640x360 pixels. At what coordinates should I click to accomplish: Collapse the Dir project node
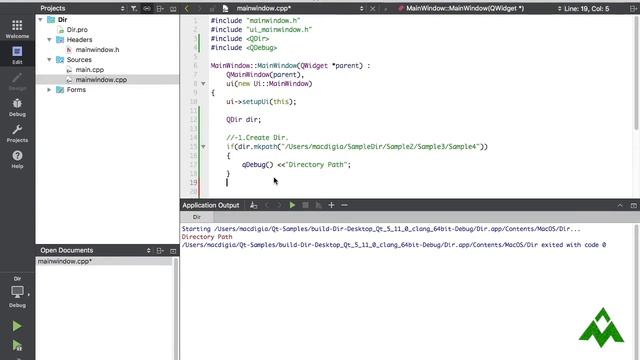40,20
